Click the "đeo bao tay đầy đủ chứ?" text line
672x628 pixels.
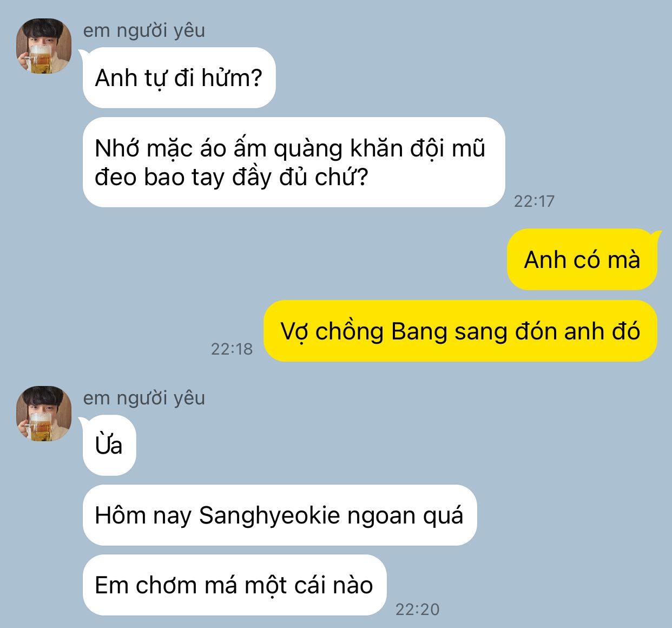pyautogui.click(x=232, y=177)
